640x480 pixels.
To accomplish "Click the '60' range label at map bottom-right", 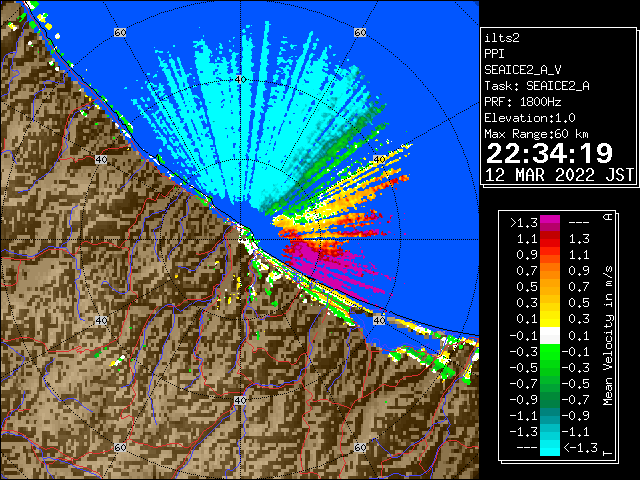I will [360, 447].
